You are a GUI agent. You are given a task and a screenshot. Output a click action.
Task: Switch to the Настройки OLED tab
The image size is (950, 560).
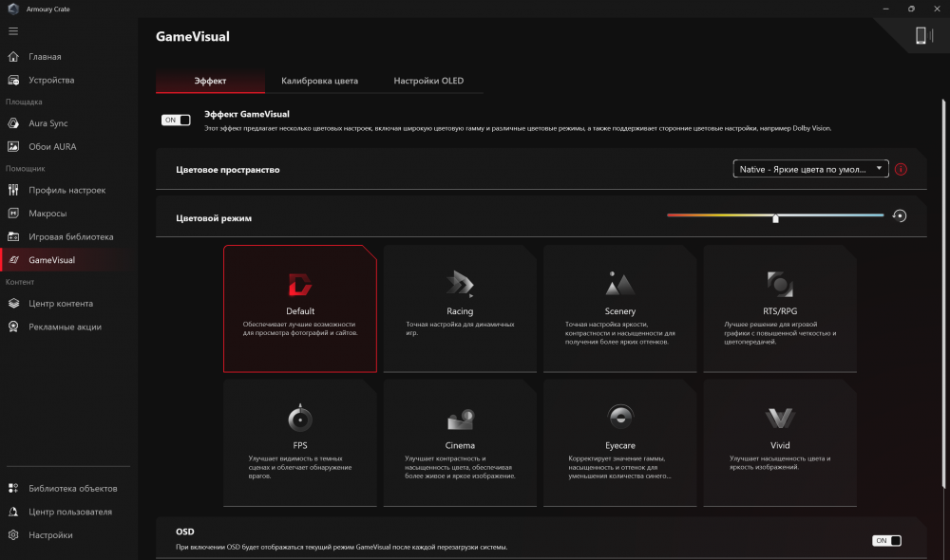[428, 81]
